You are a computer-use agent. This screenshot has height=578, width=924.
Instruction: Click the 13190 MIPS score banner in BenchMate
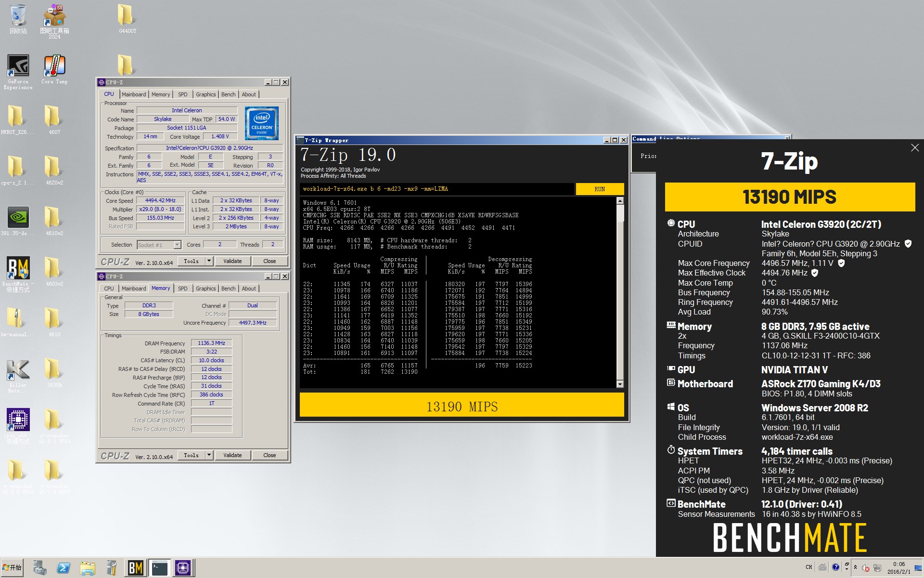(x=790, y=197)
